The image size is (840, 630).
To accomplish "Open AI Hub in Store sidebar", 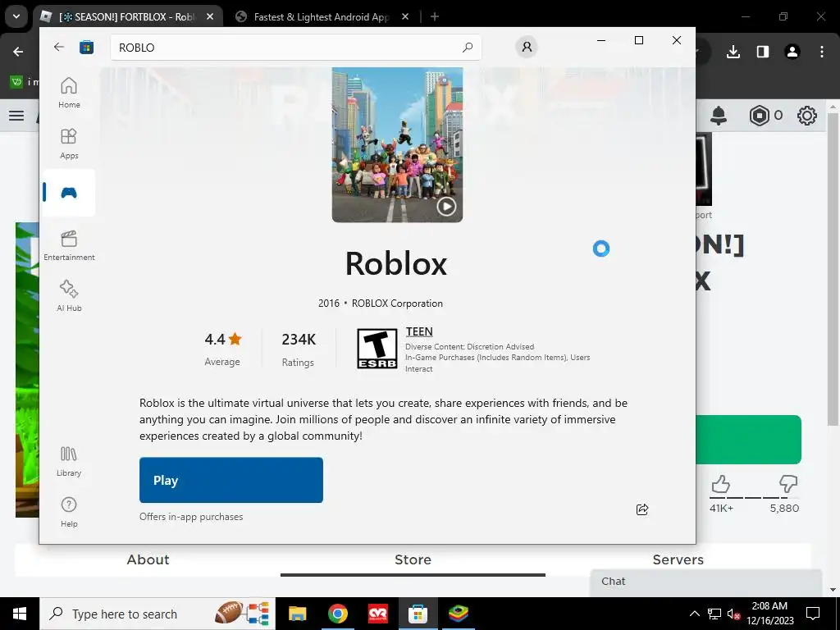I will tap(69, 295).
